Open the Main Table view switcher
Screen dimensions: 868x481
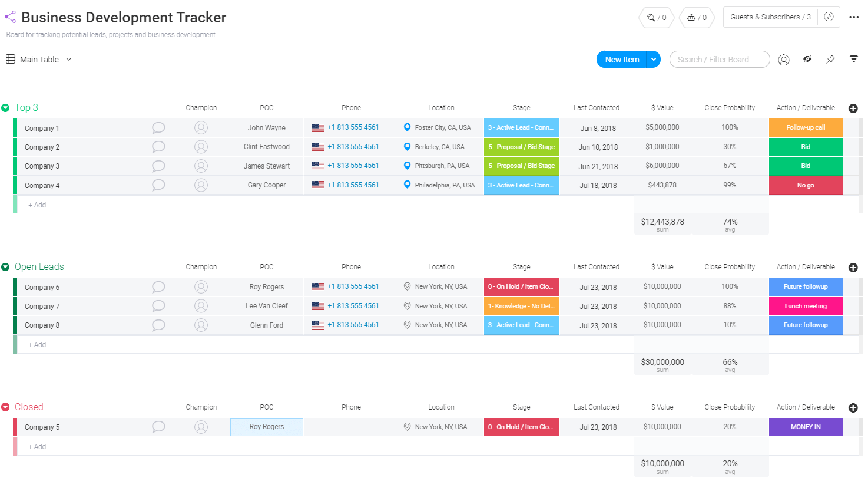(x=69, y=59)
